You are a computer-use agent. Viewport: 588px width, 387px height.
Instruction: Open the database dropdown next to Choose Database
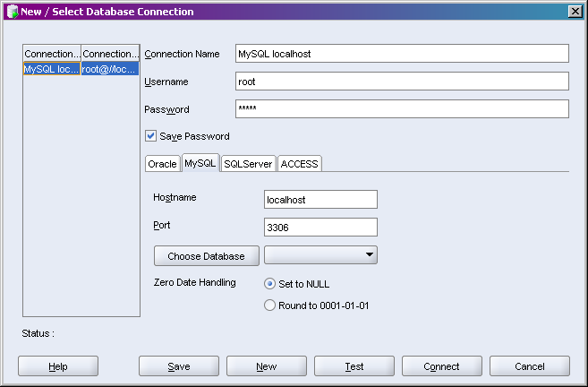(x=320, y=255)
